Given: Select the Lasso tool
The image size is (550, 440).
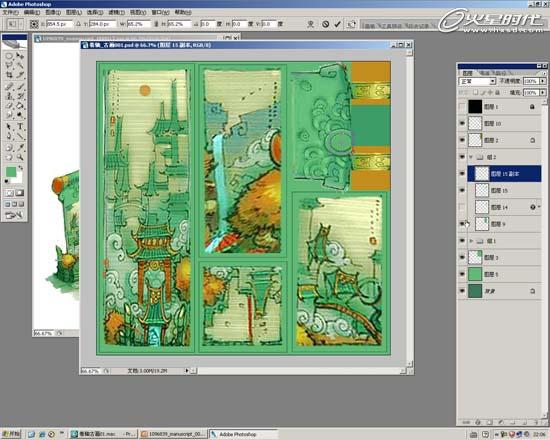Looking at the screenshot, I should (x=9, y=65).
